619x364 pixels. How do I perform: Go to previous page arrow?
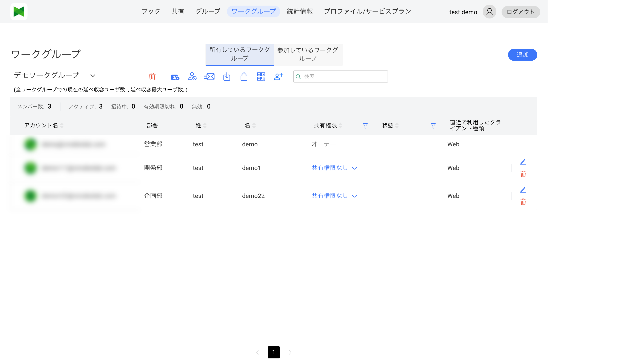(x=257, y=352)
